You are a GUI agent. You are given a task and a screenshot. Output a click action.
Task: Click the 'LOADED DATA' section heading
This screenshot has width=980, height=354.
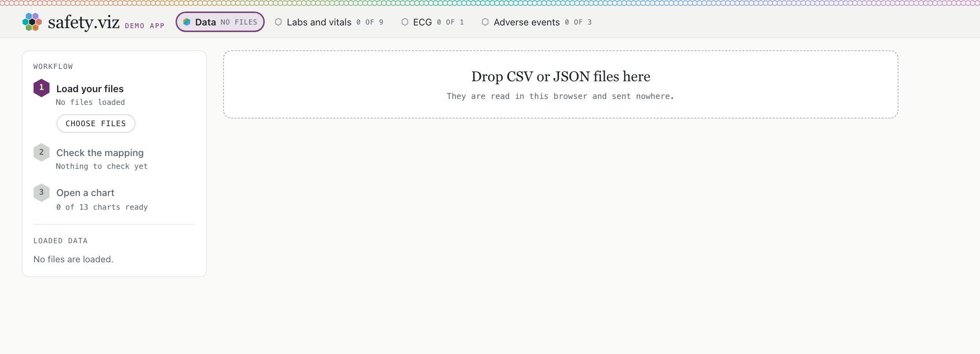click(x=60, y=241)
